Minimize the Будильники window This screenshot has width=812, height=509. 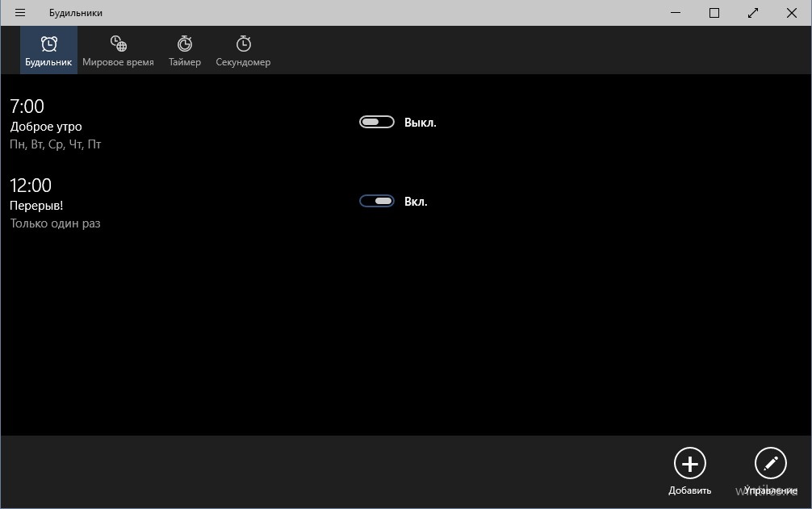(676, 13)
